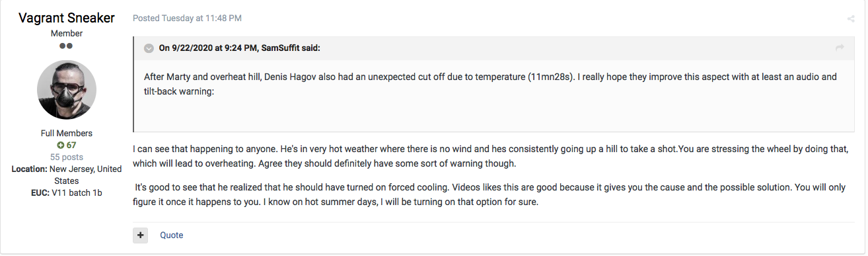Open Vagrant Sneaker's profile from username
Image resolution: width=868 pixels, height=256 pixels.
click(x=67, y=18)
